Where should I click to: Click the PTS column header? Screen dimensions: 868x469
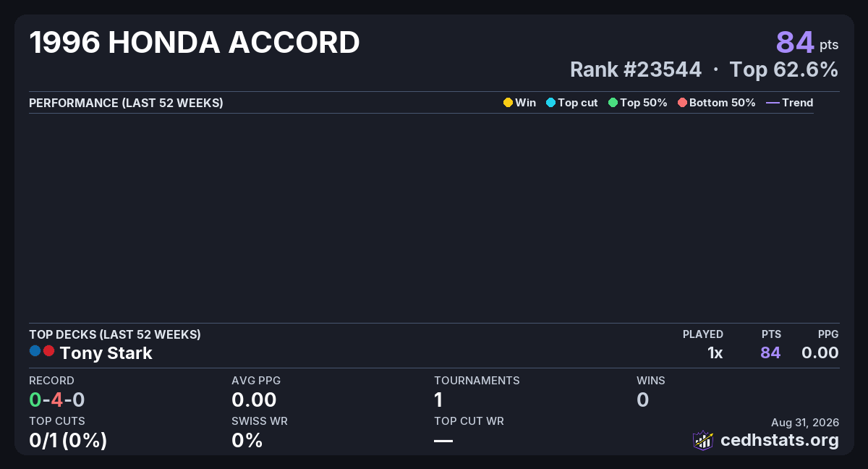(771, 334)
